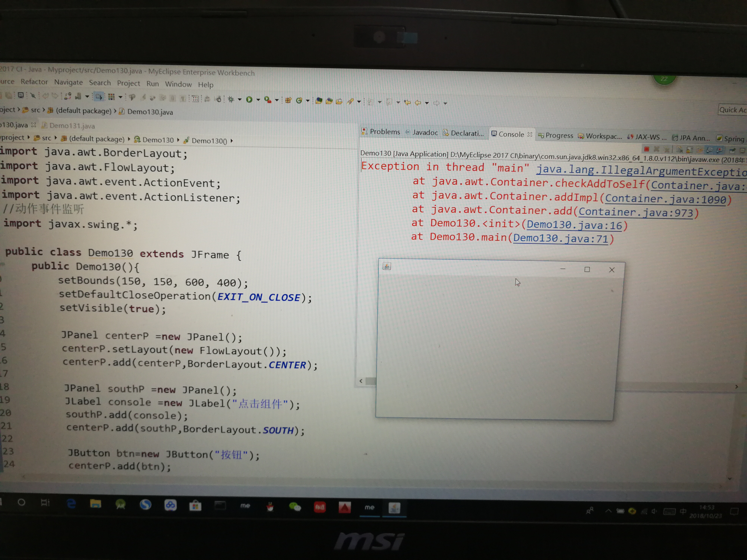The height and width of the screenshot is (560, 747).
Task: Click Demo130.java in the top breadcrumb
Action: [x=146, y=112]
